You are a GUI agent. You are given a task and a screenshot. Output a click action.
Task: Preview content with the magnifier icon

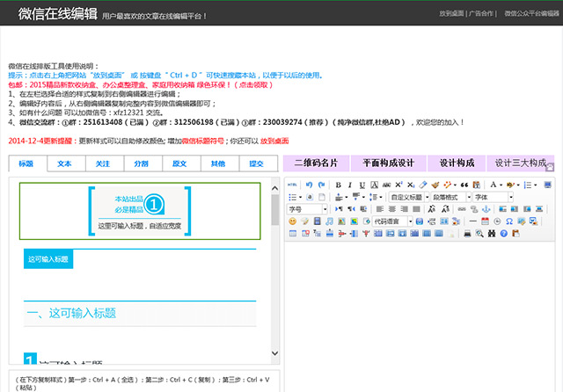click(x=479, y=234)
